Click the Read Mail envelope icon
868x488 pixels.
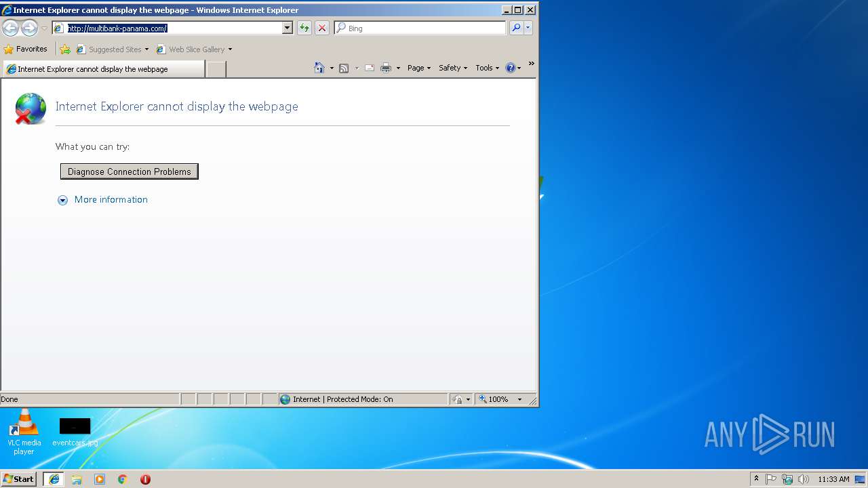(x=370, y=68)
